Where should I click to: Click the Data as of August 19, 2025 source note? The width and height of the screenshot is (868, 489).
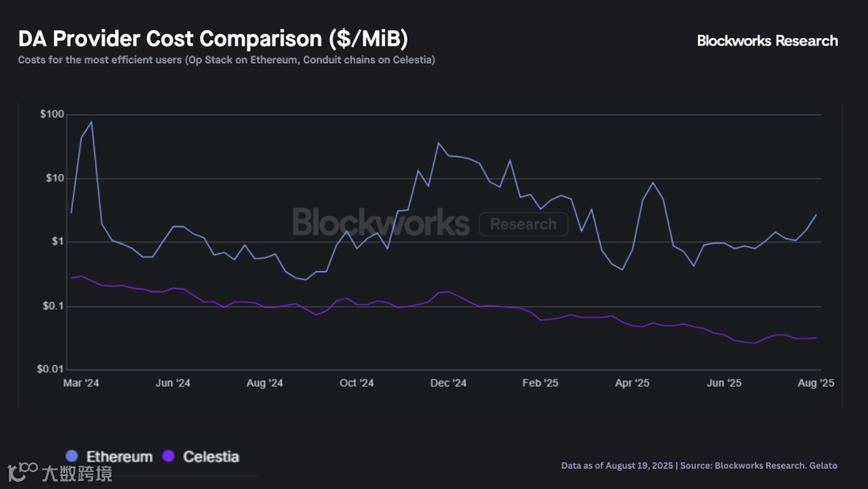tap(699, 466)
